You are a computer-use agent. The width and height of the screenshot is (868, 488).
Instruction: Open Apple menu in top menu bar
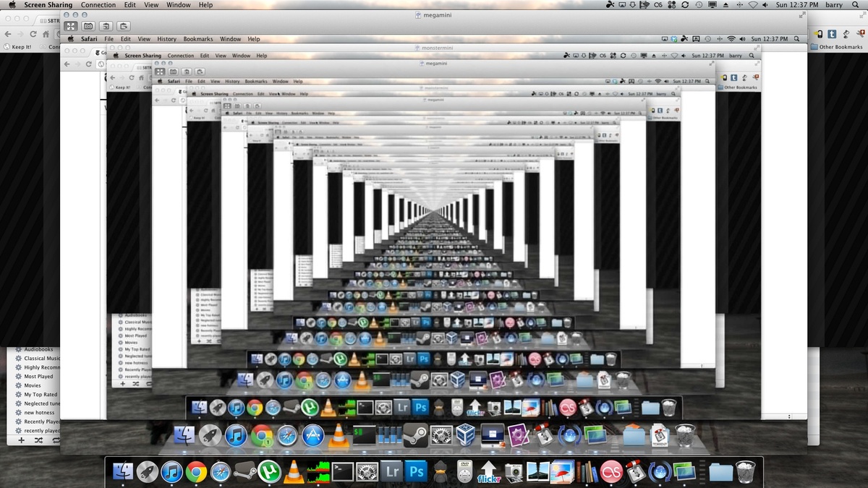[12, 5]
